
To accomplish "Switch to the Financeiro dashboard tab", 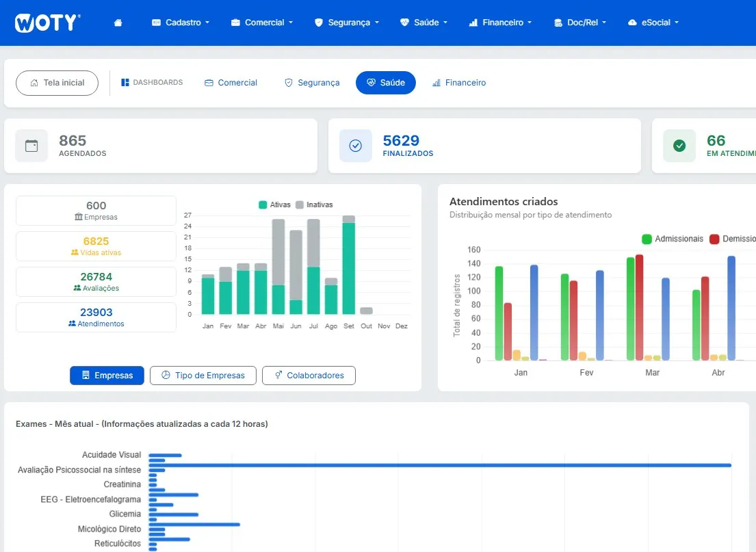I will 459,83.
